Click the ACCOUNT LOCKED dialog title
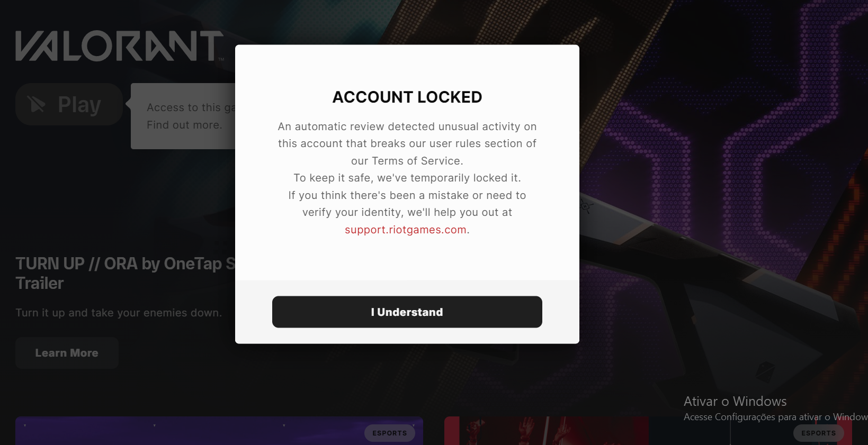868x445 pixels. [407, 97]
